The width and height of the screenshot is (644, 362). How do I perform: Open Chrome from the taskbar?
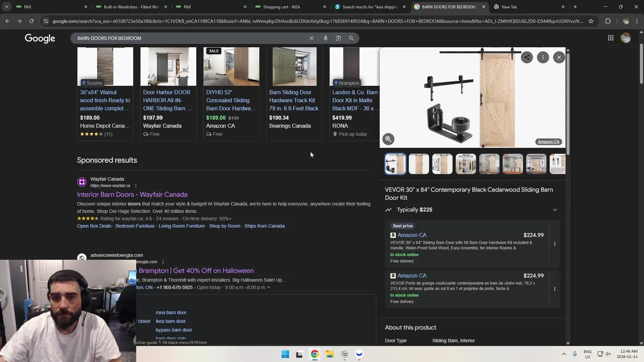(314, 354)
